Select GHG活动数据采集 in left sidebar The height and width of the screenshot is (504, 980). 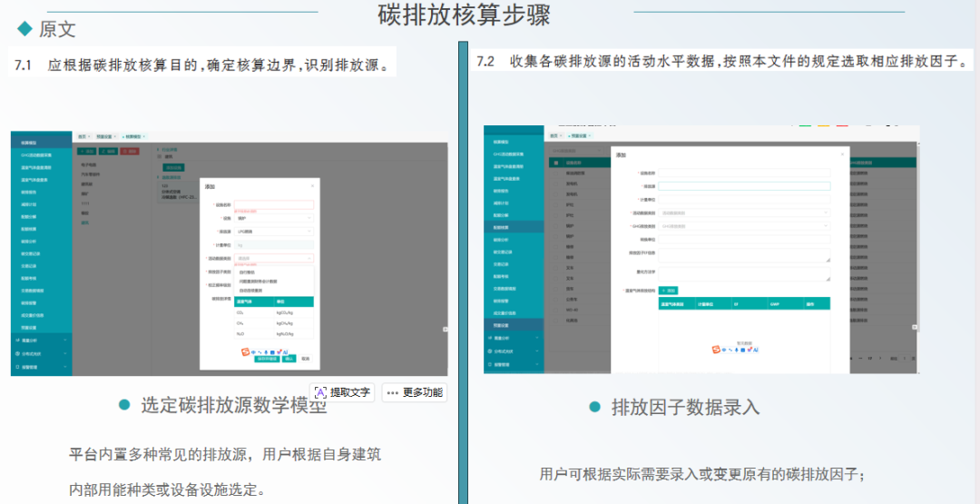tap(41, 155)
